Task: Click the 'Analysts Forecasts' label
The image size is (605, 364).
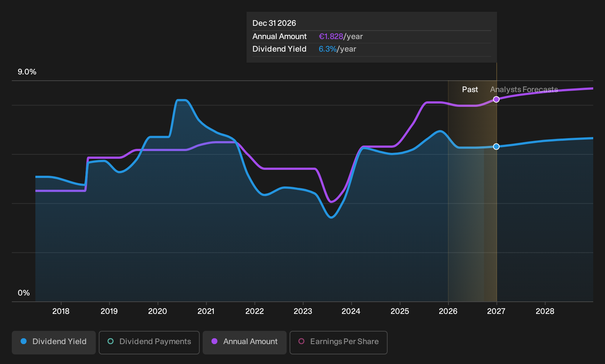Action: (524, 90)
